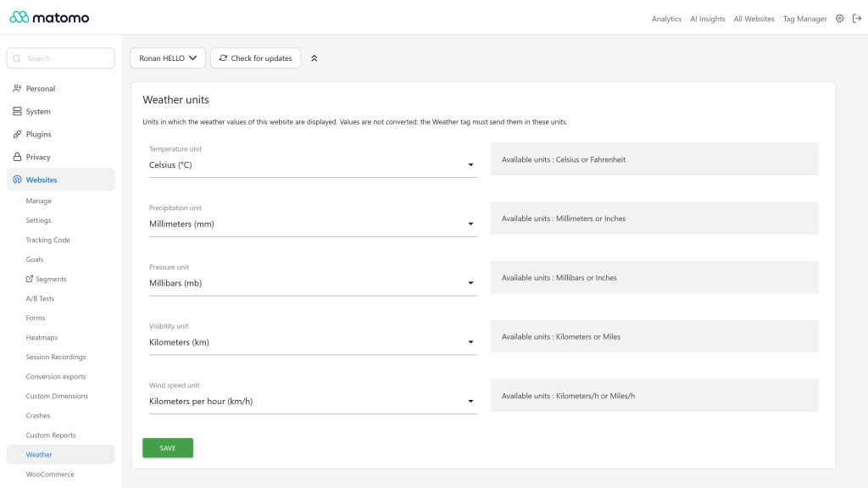Focus the sidebar Search field
868x488 pixels.
pyautogui.click(x=61, y=58)
